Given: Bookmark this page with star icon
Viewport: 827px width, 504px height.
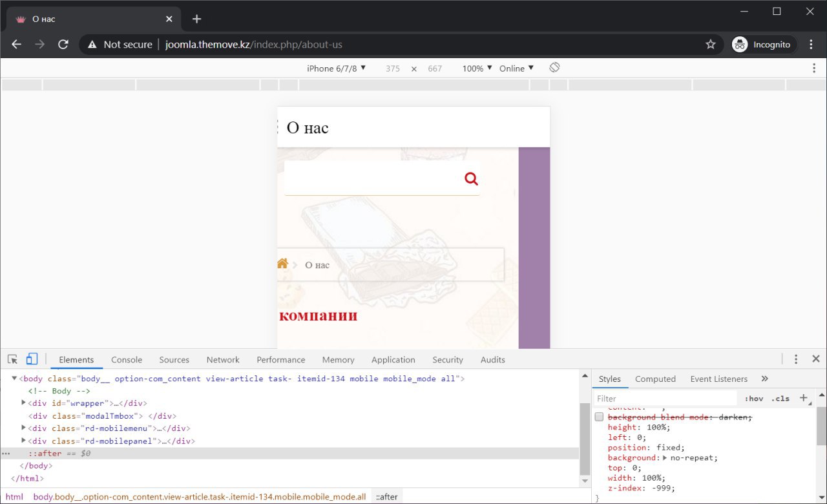Looking at the screenshot, I should (711, 45).
